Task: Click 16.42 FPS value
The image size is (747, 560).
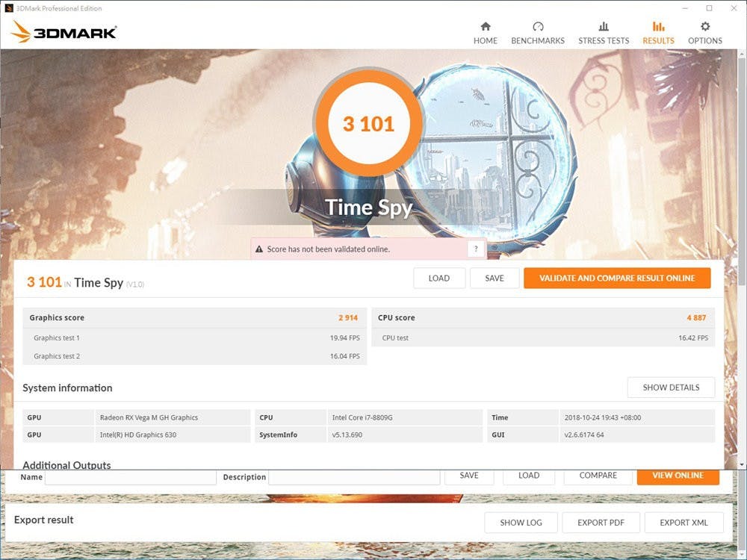Action: coord(693,337)
